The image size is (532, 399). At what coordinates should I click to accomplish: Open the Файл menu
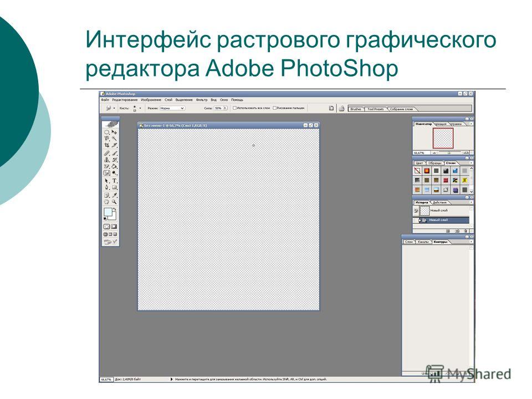pyautogui.click(x=105, y=100)
